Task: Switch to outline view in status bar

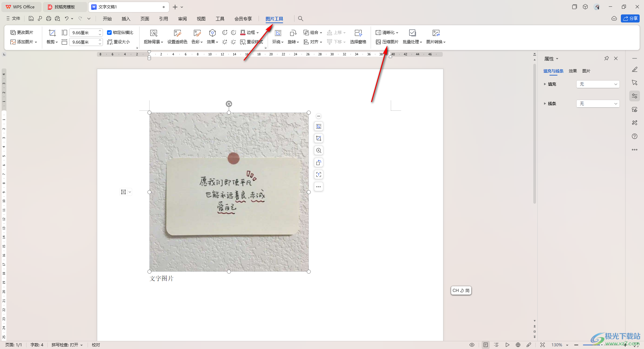Action: point(496,345)
